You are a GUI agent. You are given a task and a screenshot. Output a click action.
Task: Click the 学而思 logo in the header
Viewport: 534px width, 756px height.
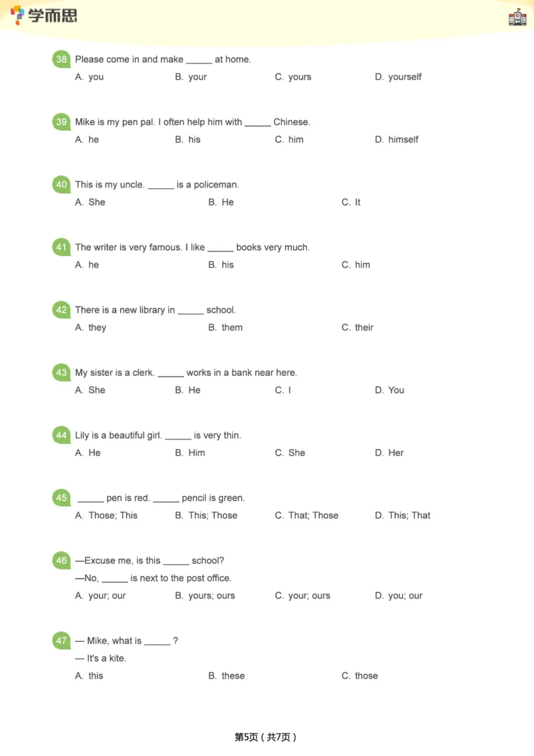click(44, 15)
